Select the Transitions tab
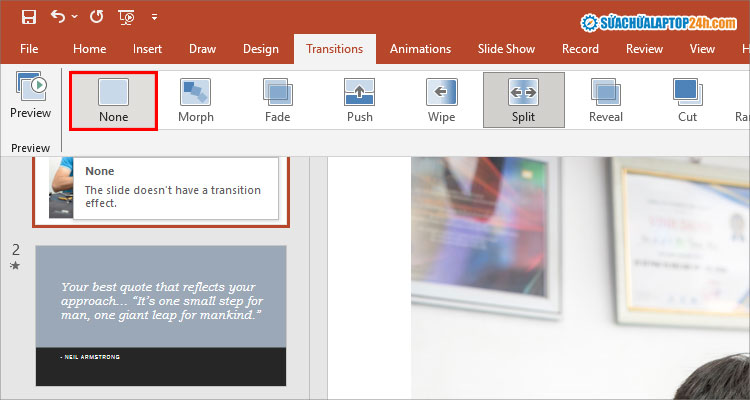Viewport: 750px width, 400px height. pos(334,49)
